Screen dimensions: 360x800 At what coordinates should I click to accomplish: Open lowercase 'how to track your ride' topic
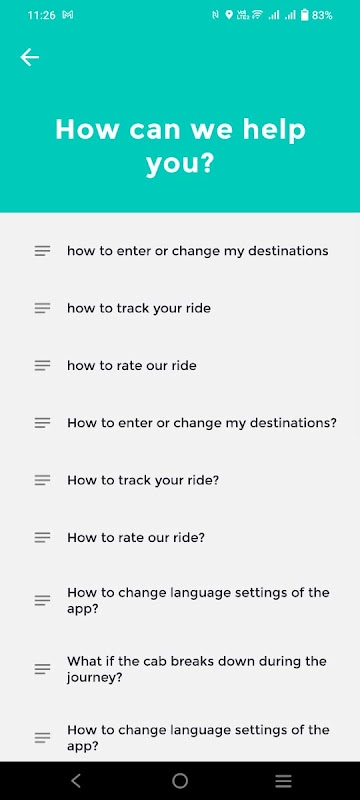pyautogui.click(x=180, y=308)
